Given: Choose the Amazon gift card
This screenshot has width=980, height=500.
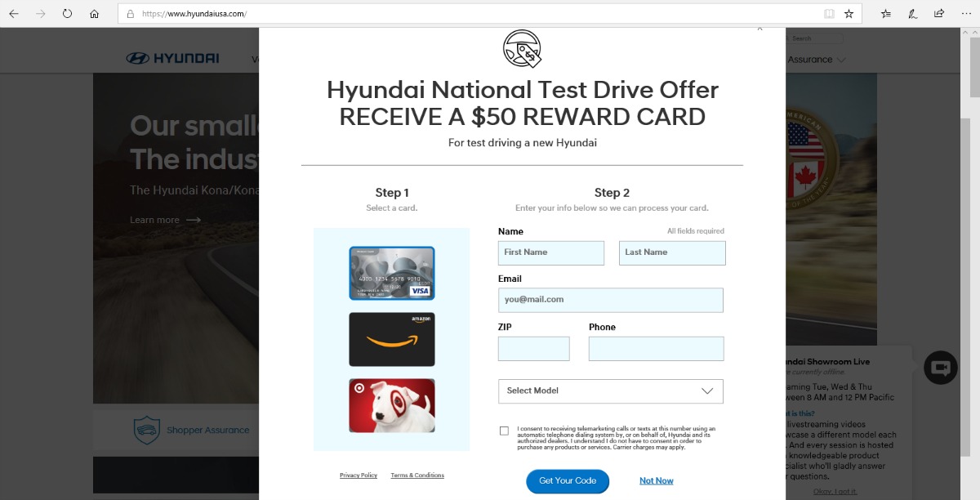Looking at the screenshot, I should pos(392,339).
